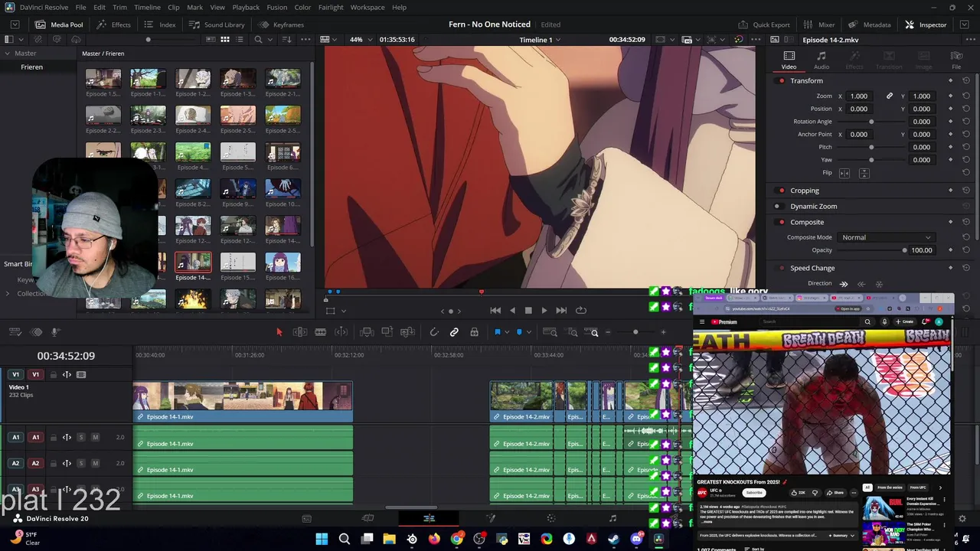
Task: Select Episode 14-2 thumbnail in media pool
Action: tap(193, 262)
